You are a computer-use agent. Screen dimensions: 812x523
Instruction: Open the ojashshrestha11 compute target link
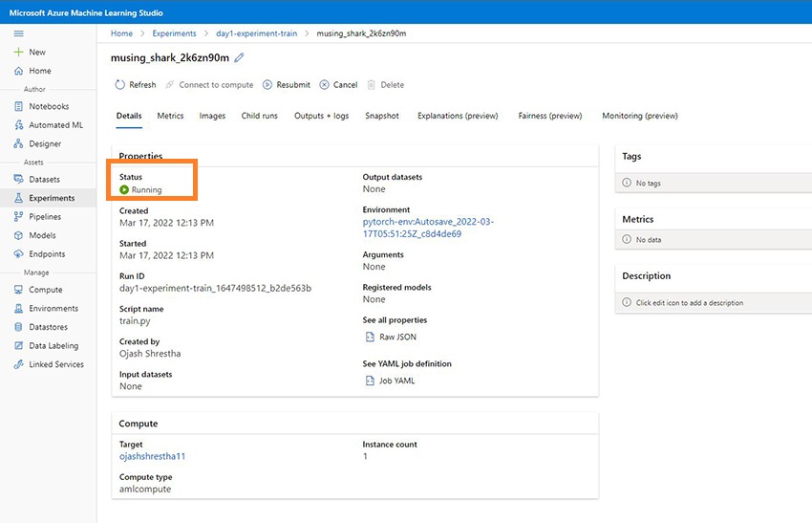pyautogui.click(x=152, y=456)
